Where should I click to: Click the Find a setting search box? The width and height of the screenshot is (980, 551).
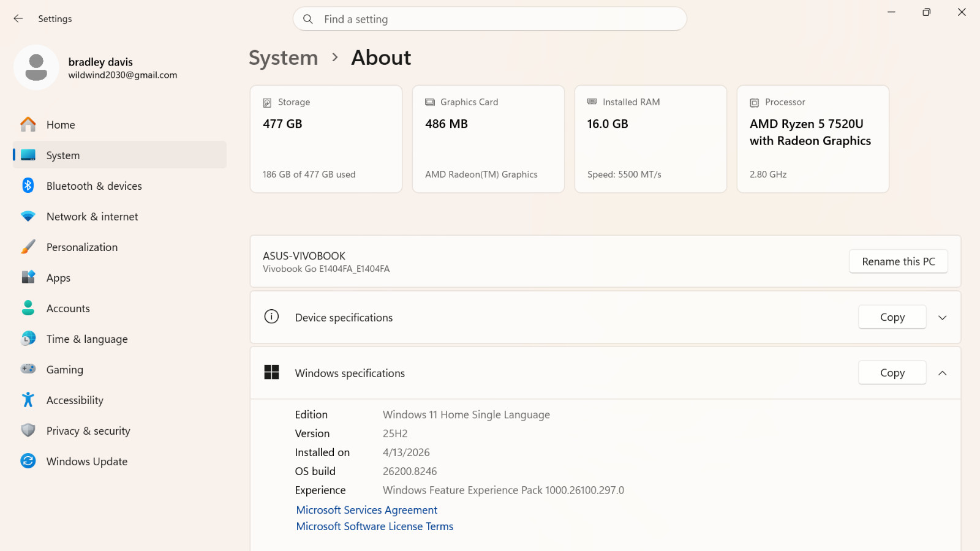490,19
